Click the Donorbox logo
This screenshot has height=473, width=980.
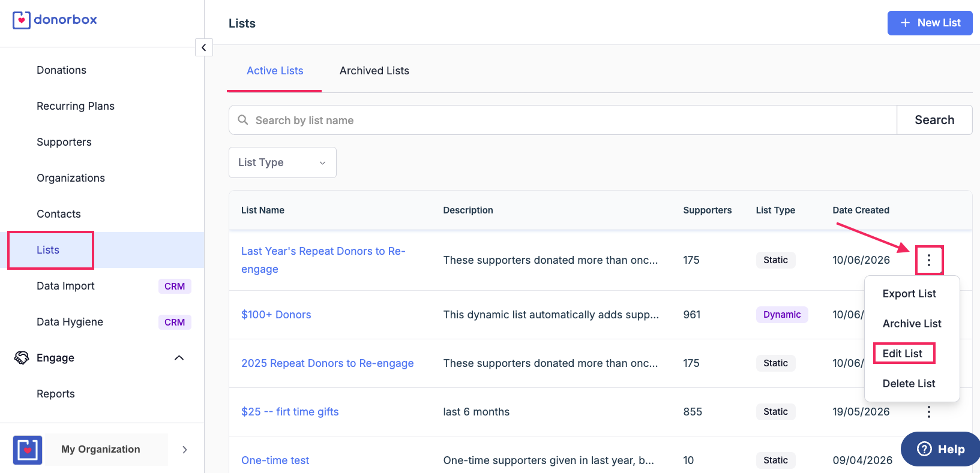click(55, 20)
